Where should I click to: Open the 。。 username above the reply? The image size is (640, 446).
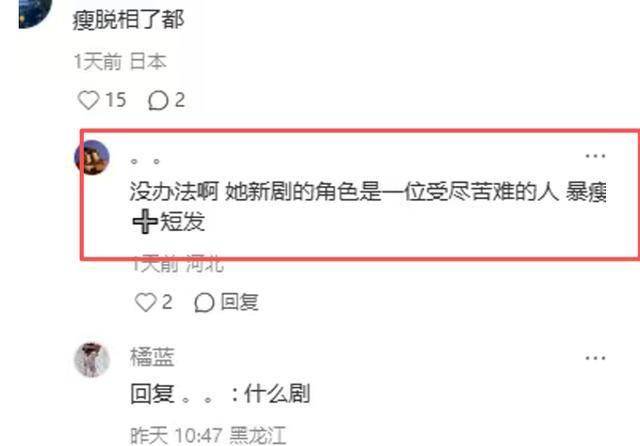click(x=145, y=162)
